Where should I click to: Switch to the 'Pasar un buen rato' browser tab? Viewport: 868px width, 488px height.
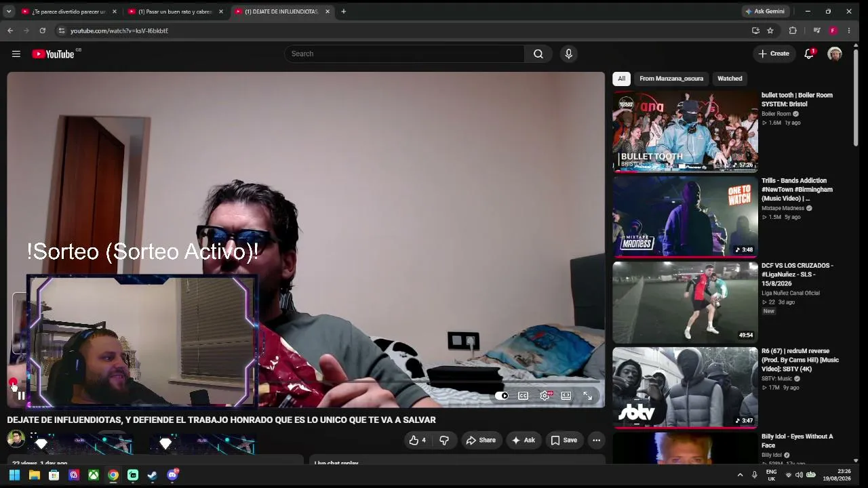[x=176, y=12]
